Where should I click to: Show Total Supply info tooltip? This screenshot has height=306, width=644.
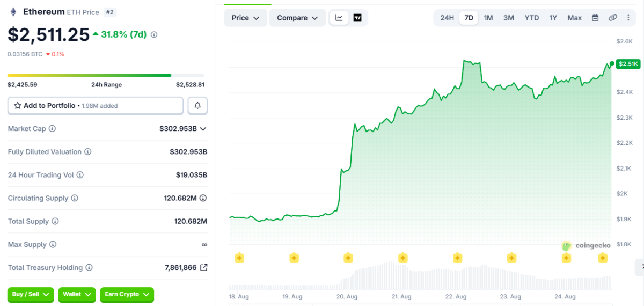tap(55, 221)
